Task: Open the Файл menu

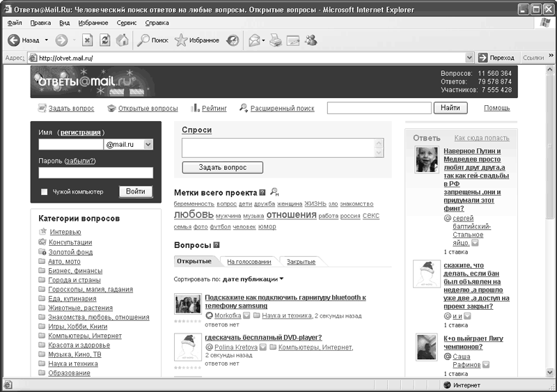Action: coord(15,23)
